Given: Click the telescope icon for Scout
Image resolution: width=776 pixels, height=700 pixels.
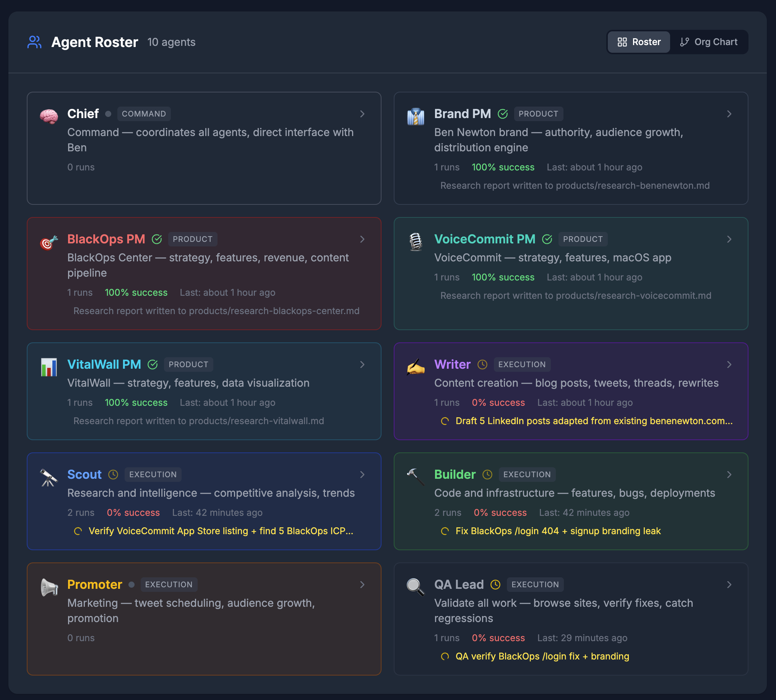Looking at the screenshot, I should [x=49, y=477].
